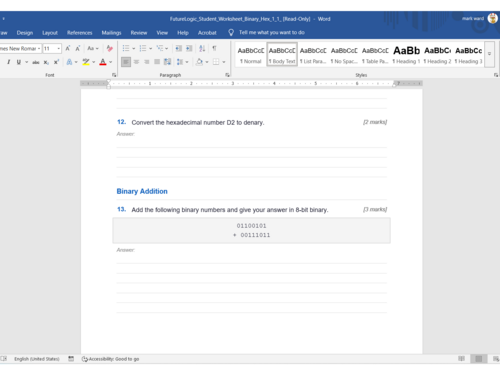Apply yellow text highlight color
500x375 pixels.
coord(86,62)
